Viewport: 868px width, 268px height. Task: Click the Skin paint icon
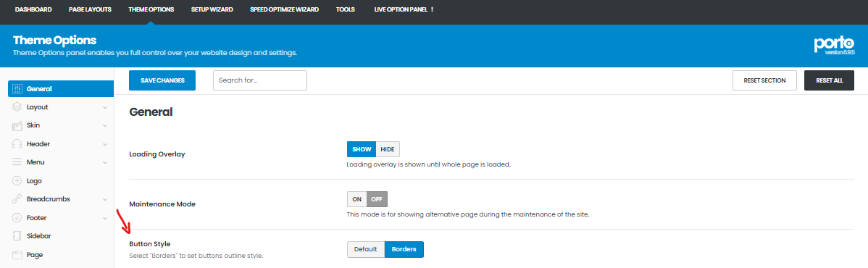pos(17,126)
